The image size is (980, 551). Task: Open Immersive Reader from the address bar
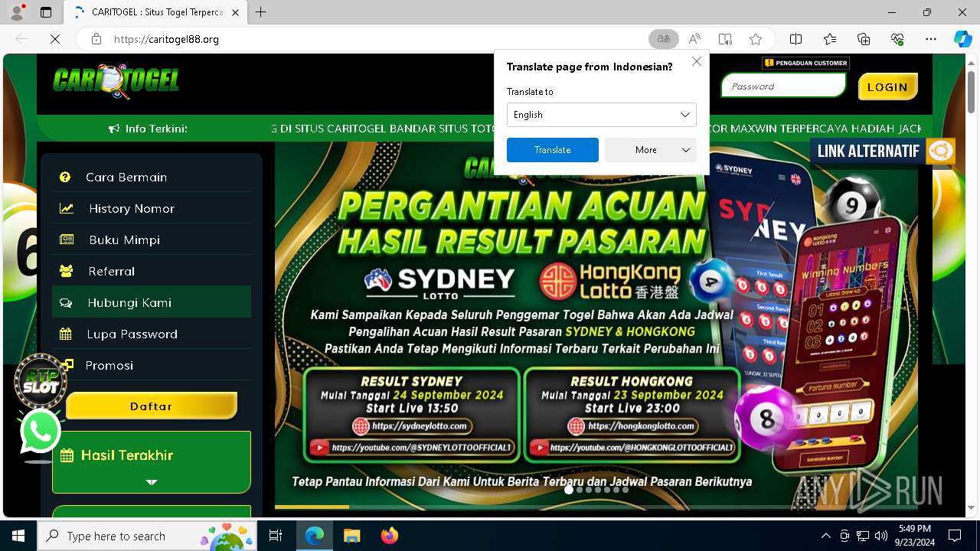[x=725, y=39]
